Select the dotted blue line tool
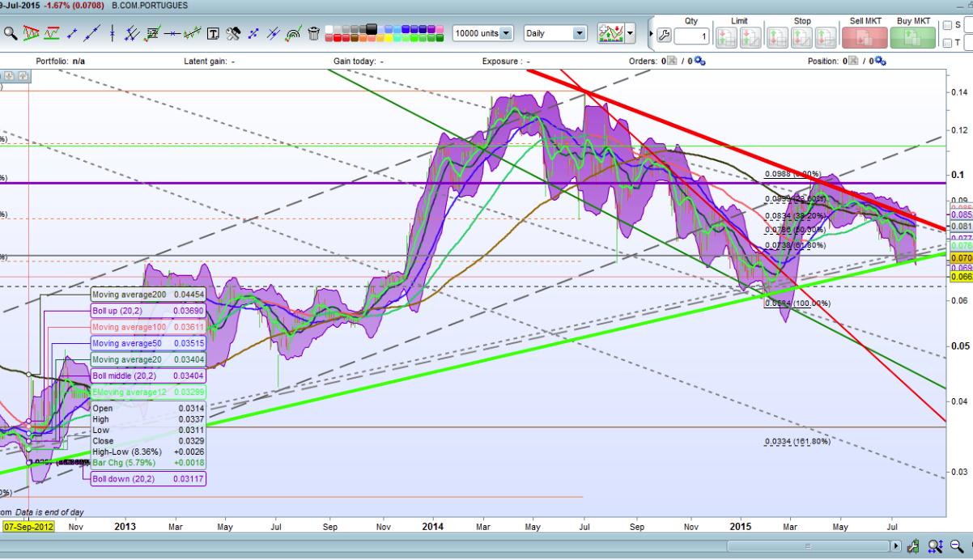 pos(253,34)
